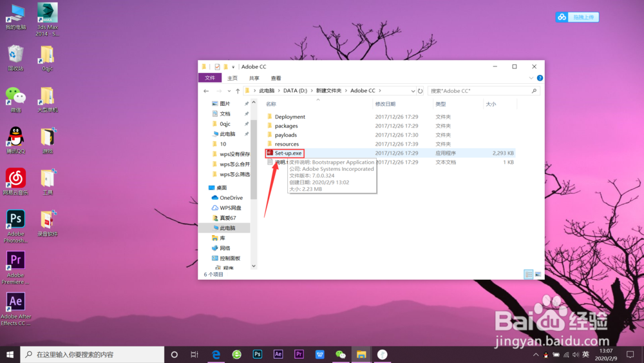Screen dimensions: 644x363
Task: Select 网络 in the navigation pane
Action: click(x=225, y=248)
